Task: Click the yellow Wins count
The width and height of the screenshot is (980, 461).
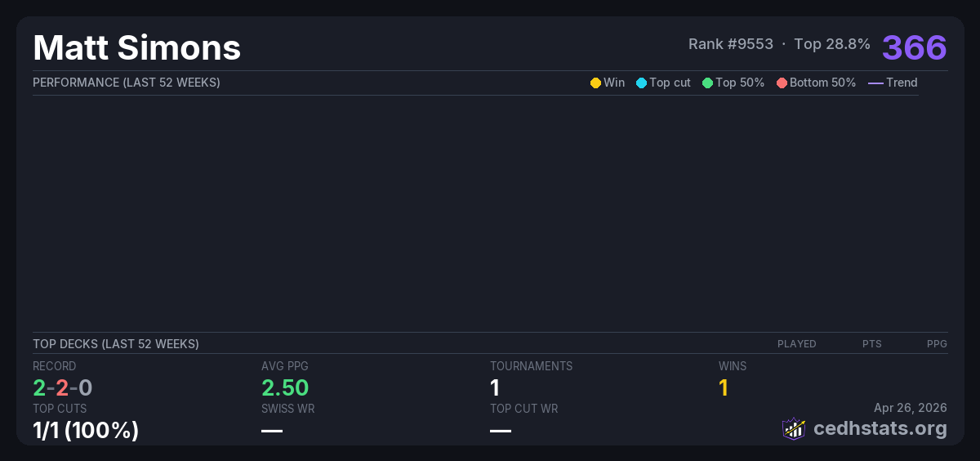Action: 723,387
